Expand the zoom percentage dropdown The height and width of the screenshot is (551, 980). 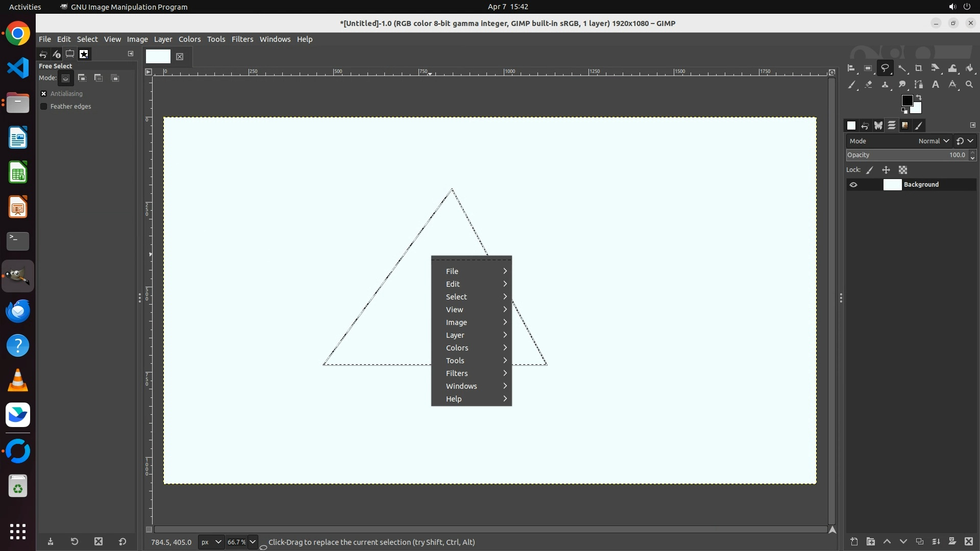point(253,542)
